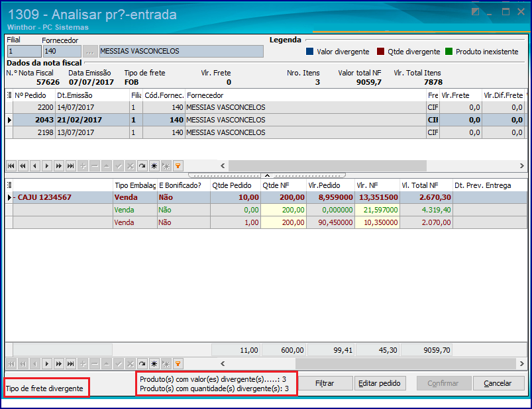Image resolution: width=532 pixels, height=409 pixels.
Task: Click the E Bonificado? column header
Action: click(184, 185)
